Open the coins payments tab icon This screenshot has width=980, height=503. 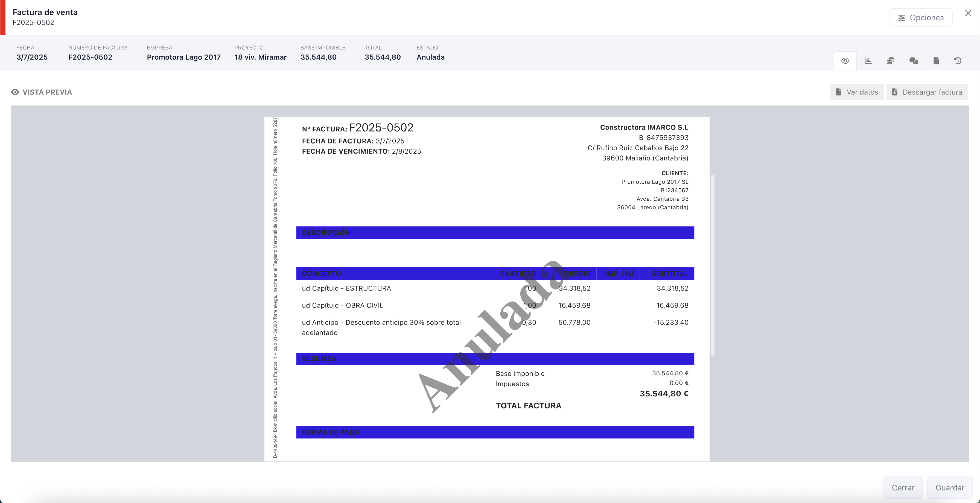(x=890, y=61)
